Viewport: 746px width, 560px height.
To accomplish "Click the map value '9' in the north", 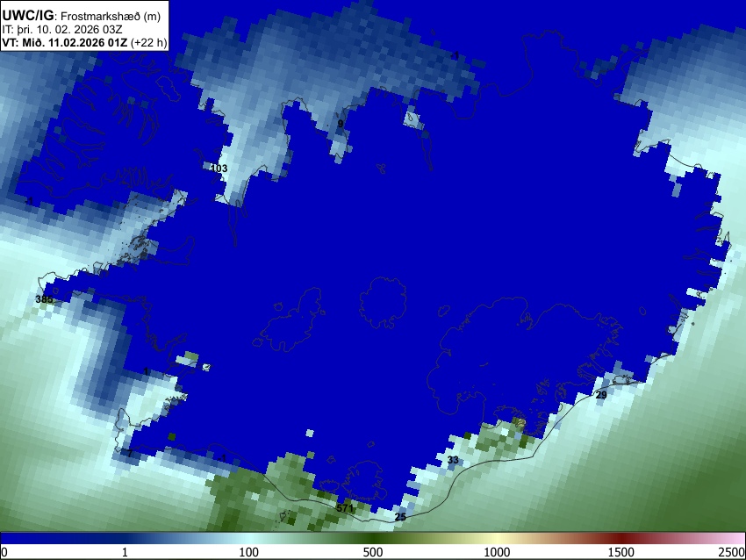I will pos(341,124).
